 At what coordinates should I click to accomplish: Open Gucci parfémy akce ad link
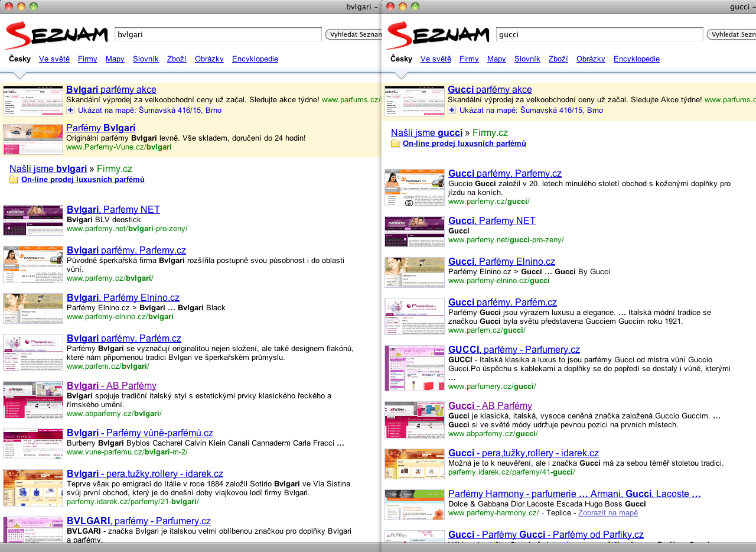click(490, 89)
